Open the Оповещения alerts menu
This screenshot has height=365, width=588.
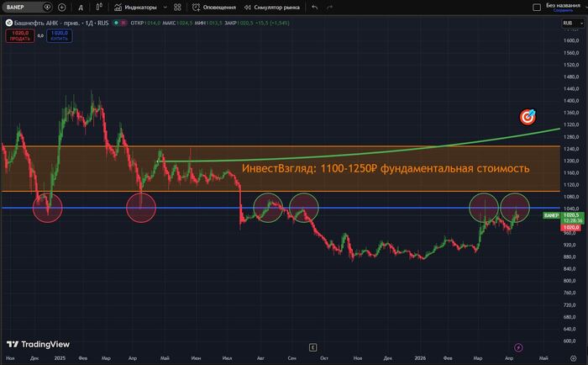pos(214,7)
